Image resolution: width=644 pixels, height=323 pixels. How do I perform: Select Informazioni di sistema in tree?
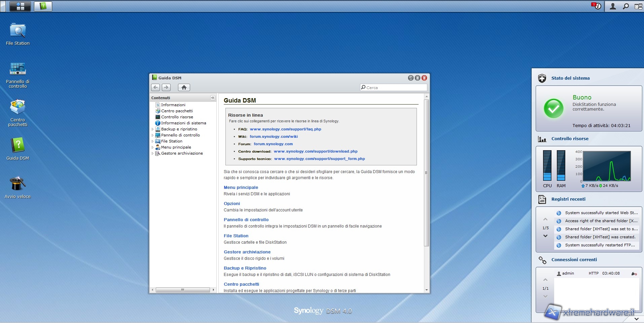[183, 123]
